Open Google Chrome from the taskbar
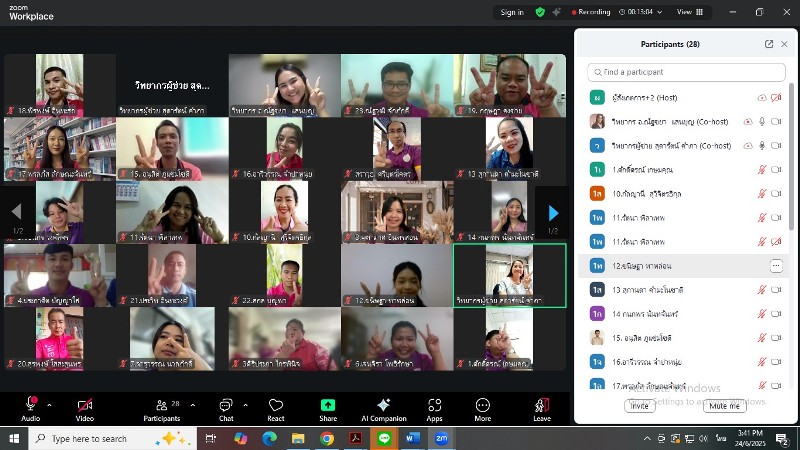 click(x=327, y=438)
